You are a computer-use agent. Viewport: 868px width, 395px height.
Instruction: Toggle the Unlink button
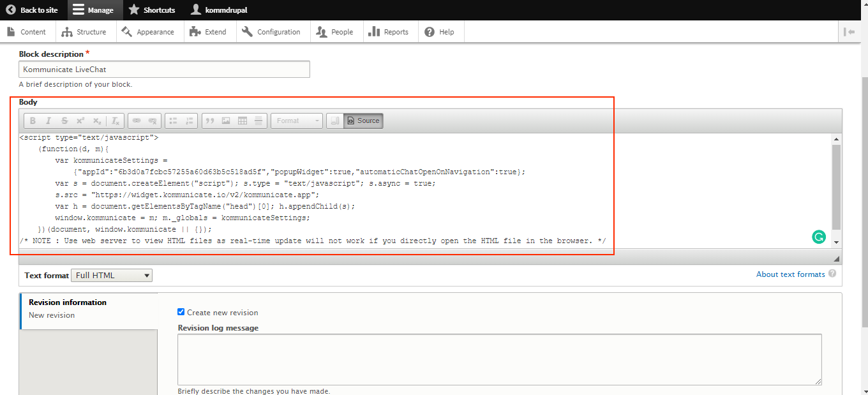(152, 120)
